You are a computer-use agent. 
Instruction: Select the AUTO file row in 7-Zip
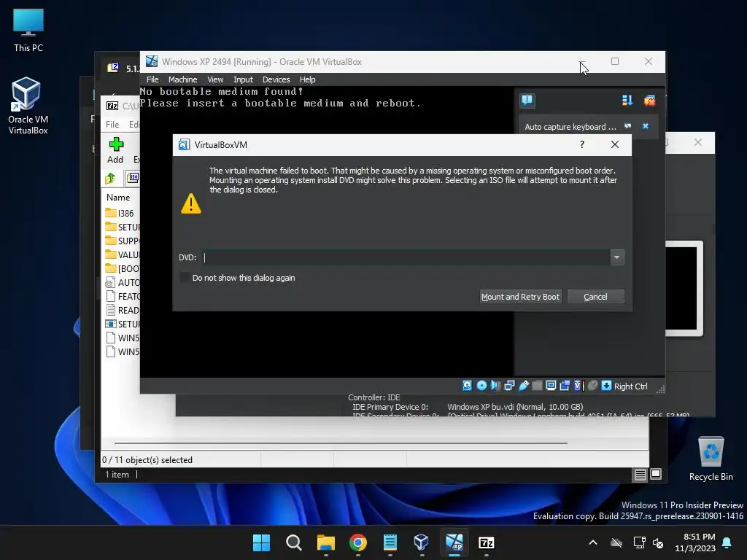122,282
